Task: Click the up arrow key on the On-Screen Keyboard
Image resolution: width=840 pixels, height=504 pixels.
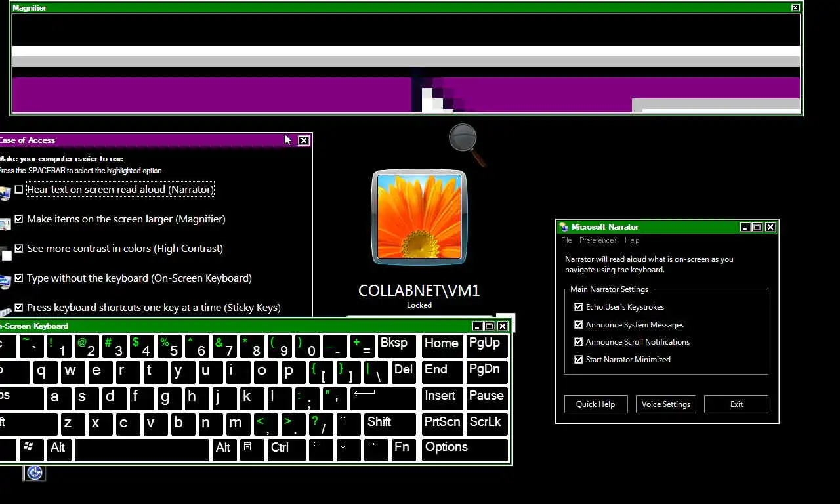Action: tap(348, 424)
